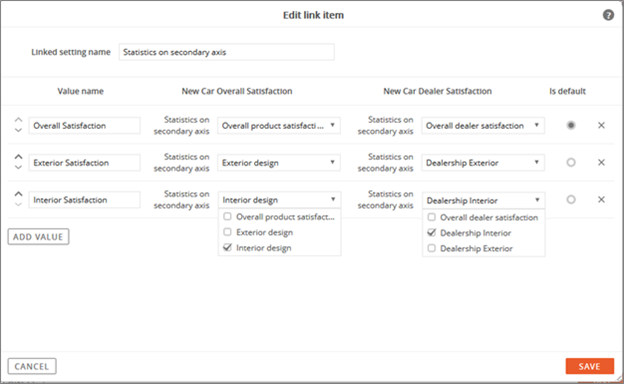Open Overall product satisfaction dropdown
The height and width of the screenshot is (384, 624).
pyautogui.click(x=279, y=126)
